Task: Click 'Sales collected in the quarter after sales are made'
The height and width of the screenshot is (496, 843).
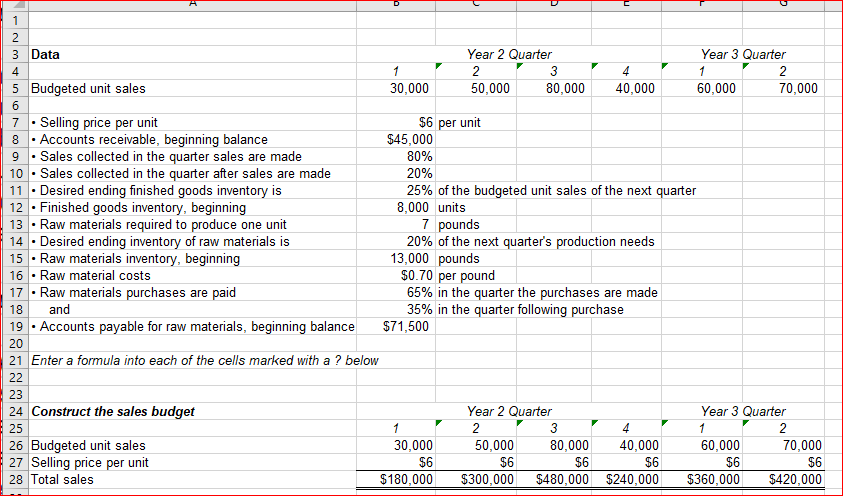Action: pyautogui.click(x=181, y=174)
